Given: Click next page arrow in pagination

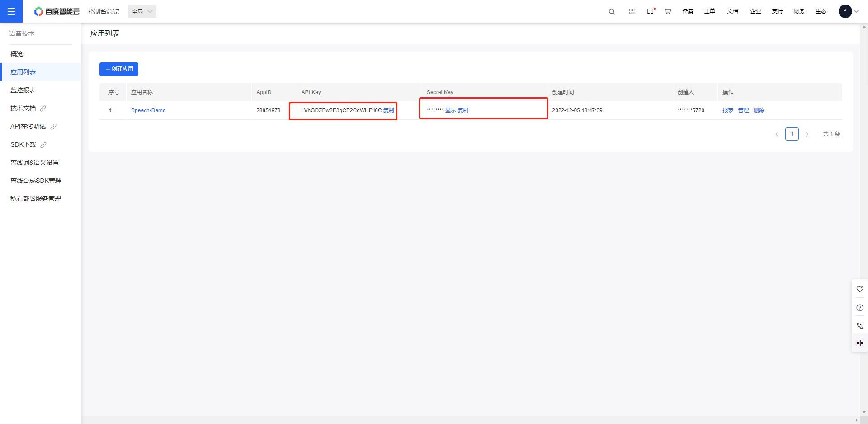Looking at the screenshot, I should [x=807, y=134].
